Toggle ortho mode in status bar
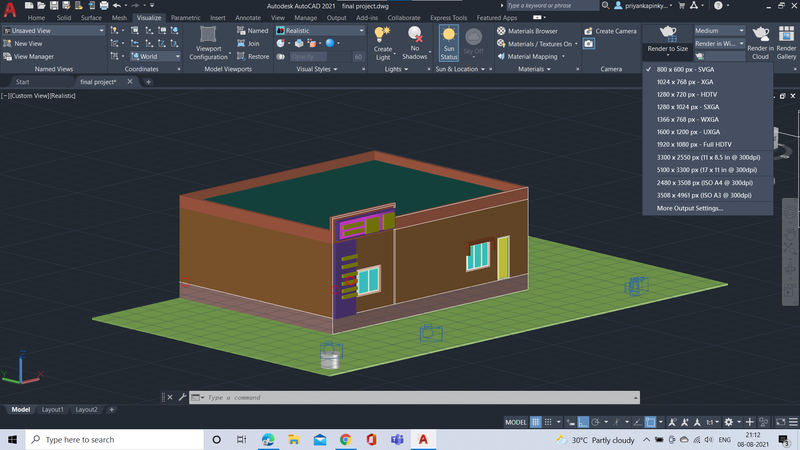 click(583, 422)
